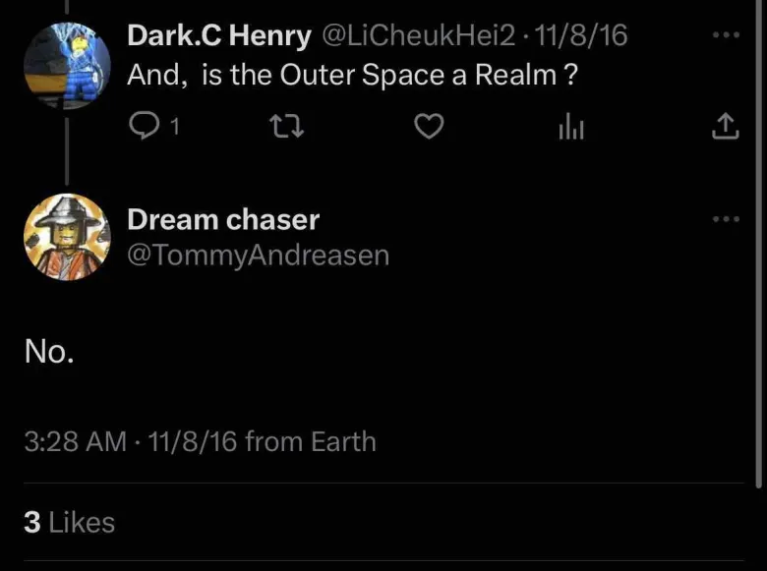767x571 pixels.
Task: Open the 11/8/16 date on Henry's tweet
Action: click(x=579, y=37)
